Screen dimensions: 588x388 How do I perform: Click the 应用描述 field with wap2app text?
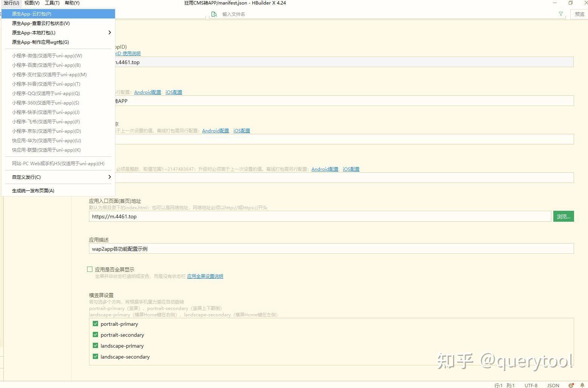pos(331,249)
